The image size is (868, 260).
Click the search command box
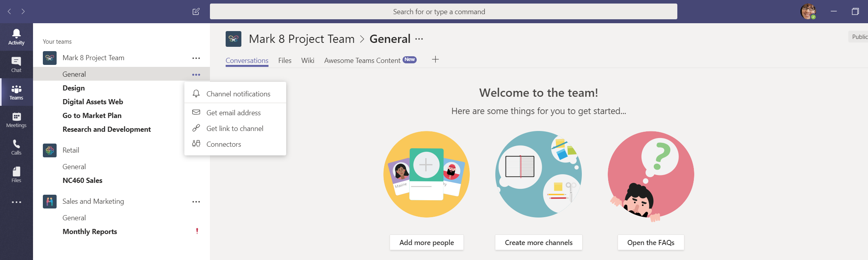[x=443, y=12]
